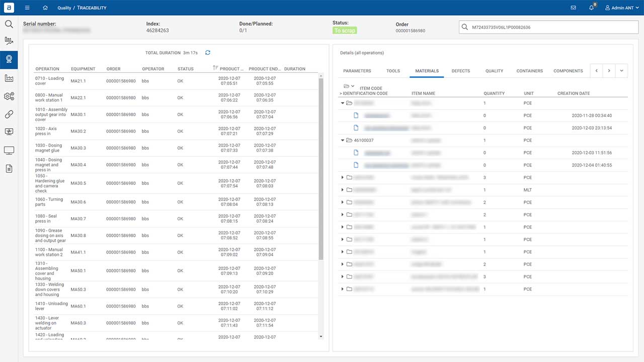Switch to the Parameters tab
The width and height of the screenshot is (644, 362).
[x=357, y=71]
